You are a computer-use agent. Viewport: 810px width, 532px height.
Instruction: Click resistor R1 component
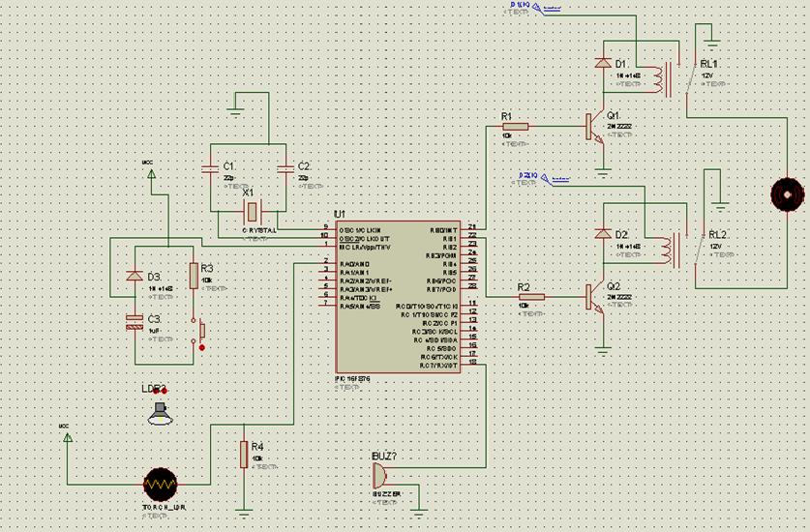click(515, 127)
